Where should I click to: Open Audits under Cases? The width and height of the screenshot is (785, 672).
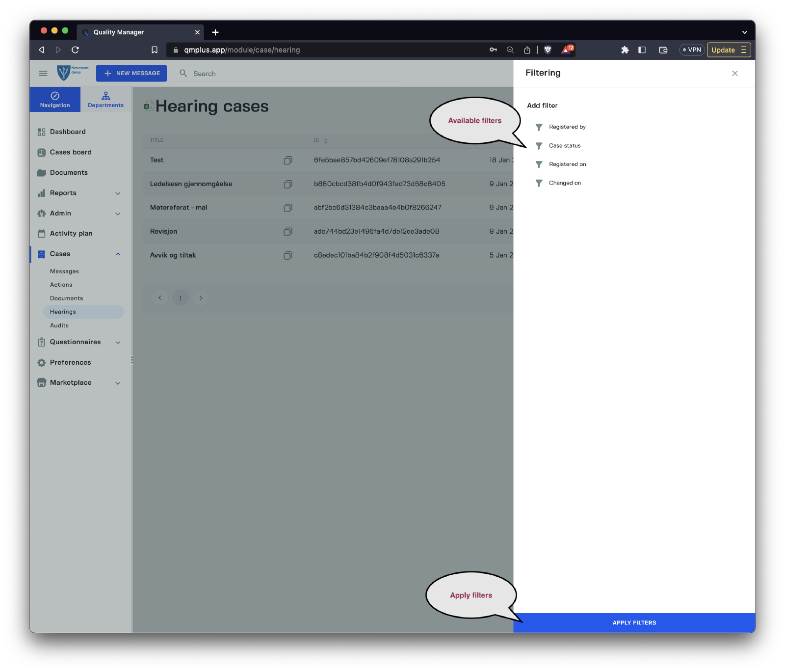point(59,325)
